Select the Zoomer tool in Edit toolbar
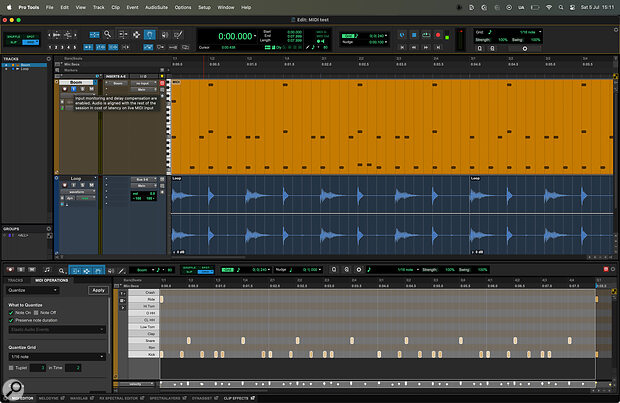 [x=107, y=35]
